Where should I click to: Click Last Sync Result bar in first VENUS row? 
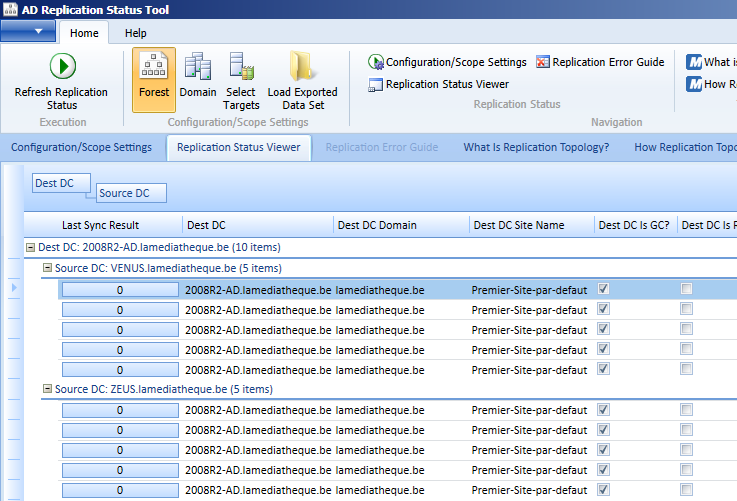120,290
